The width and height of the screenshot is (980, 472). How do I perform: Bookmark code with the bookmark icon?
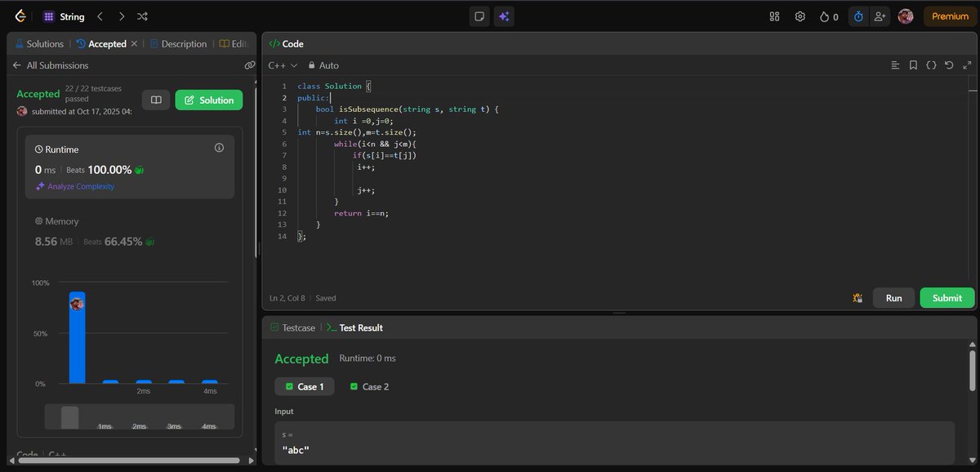913,65
